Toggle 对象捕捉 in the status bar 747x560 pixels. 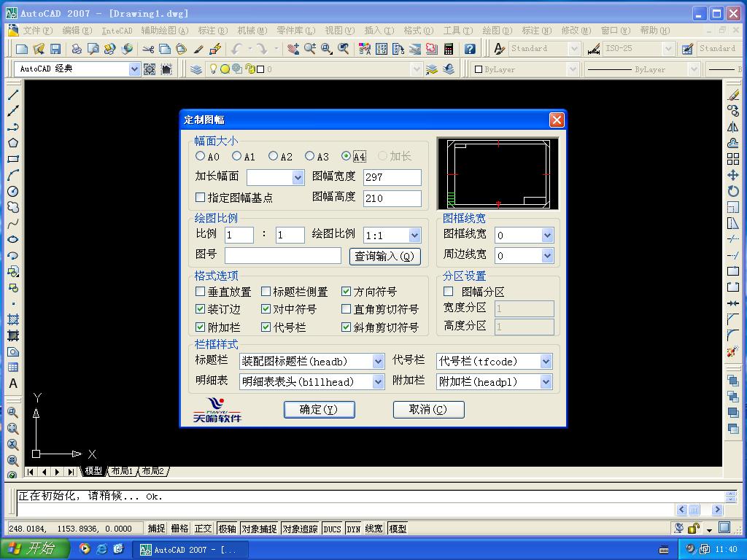pyautogui.click(x=259, y=528)
